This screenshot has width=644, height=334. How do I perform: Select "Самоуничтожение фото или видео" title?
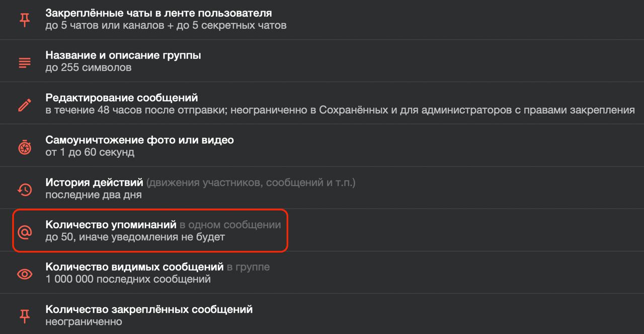tap(139, 140)
